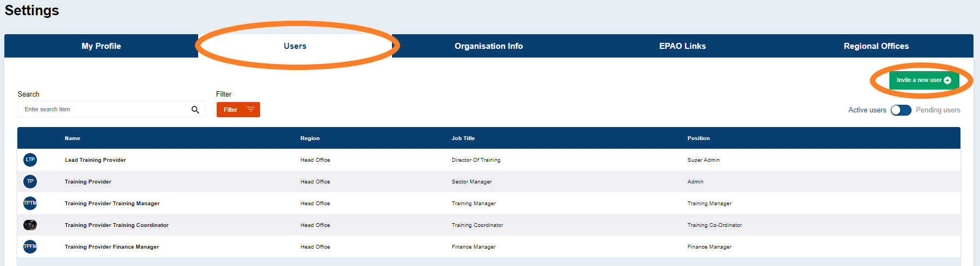Image resolution: width=980 pixels, height=266 pixels.
Task: Select Training Provider Training Manager name
Action: coord(112,204)
